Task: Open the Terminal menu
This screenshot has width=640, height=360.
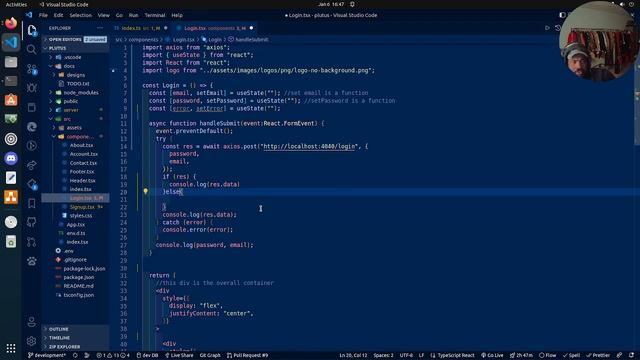Action: pyautogui.click(x=155, y=15)
